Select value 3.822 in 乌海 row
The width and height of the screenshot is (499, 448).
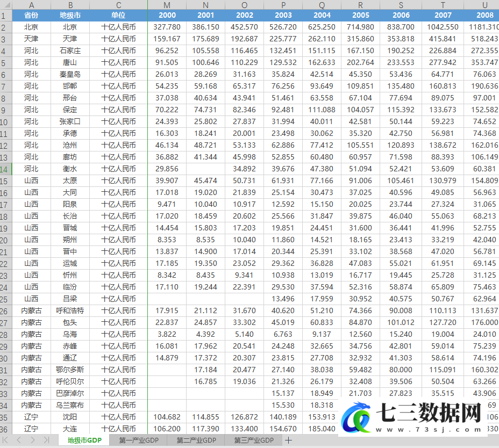point(167,335)
